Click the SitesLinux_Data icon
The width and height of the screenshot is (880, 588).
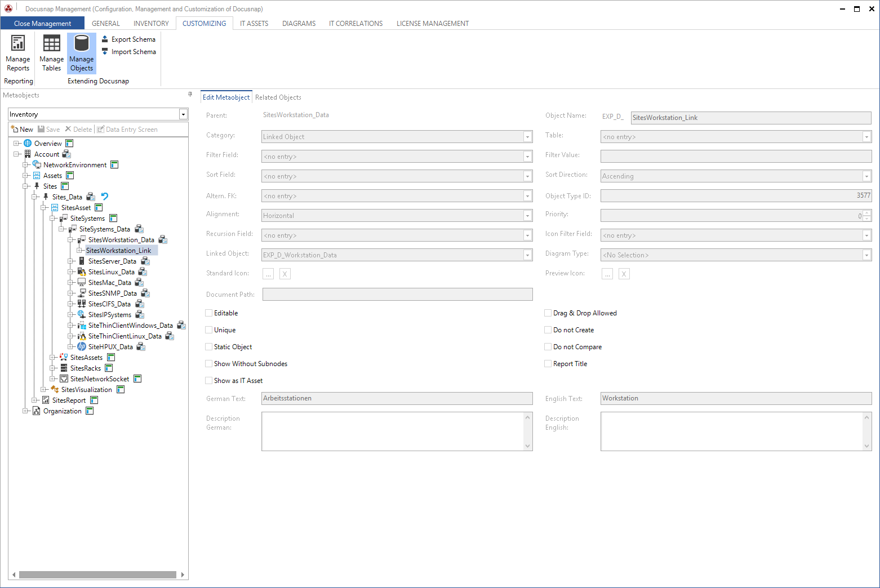pyautogui.click(x=82, y=271)
